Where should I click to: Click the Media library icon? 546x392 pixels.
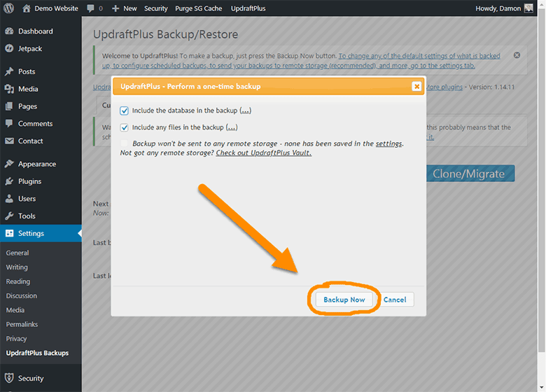9,89
